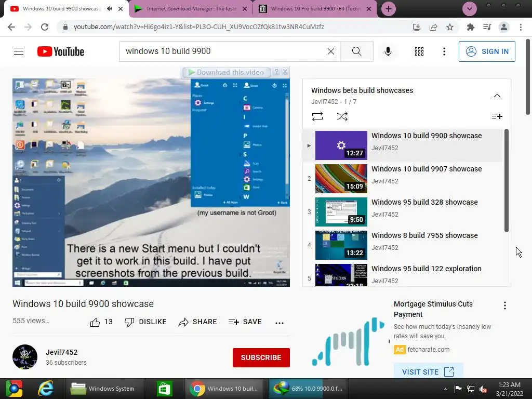The height and width of the screenshot is (399, 532).
Task: Click the playlist panel scrollbar
Action: [507, 180]
